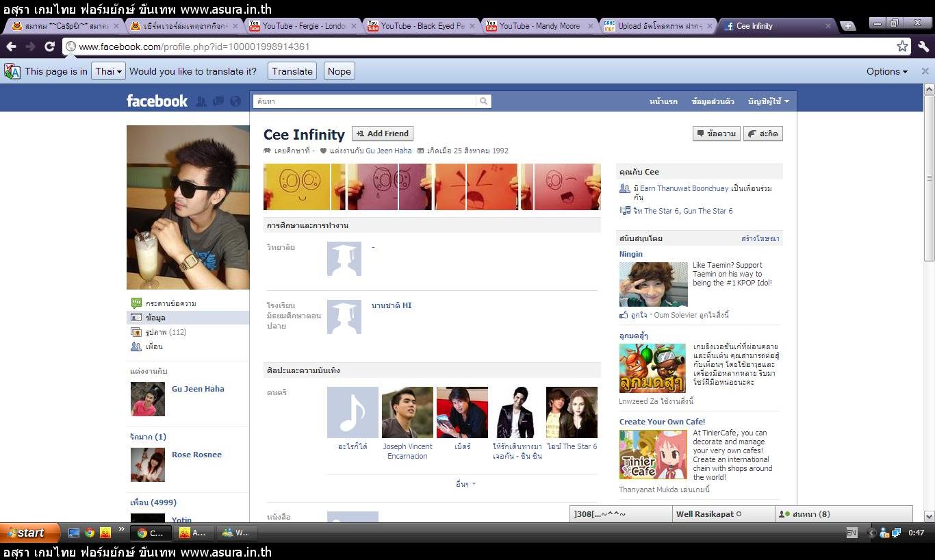
Task: Click the Translate button
Action: pyautogui.click(x=292, y=71)
